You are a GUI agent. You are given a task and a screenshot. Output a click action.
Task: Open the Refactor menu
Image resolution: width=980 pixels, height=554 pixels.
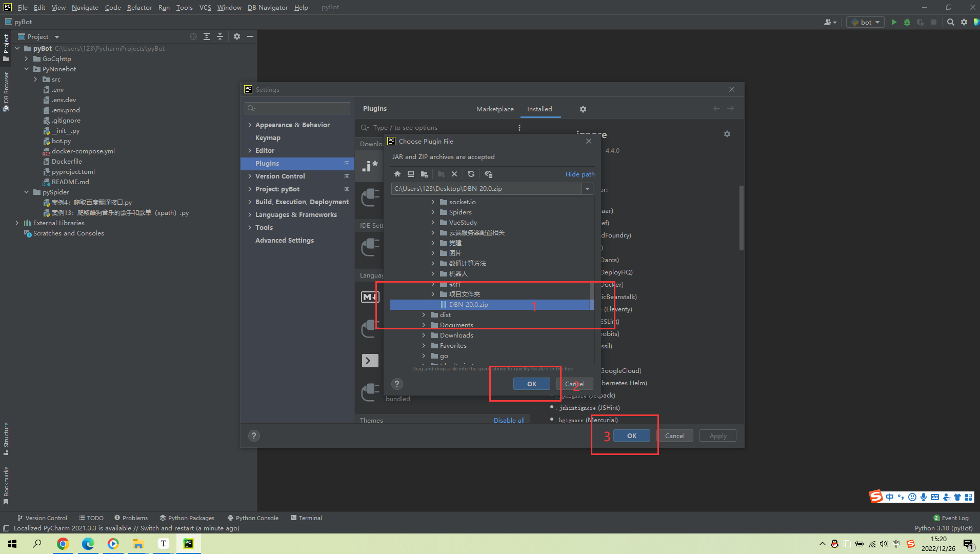139,7
